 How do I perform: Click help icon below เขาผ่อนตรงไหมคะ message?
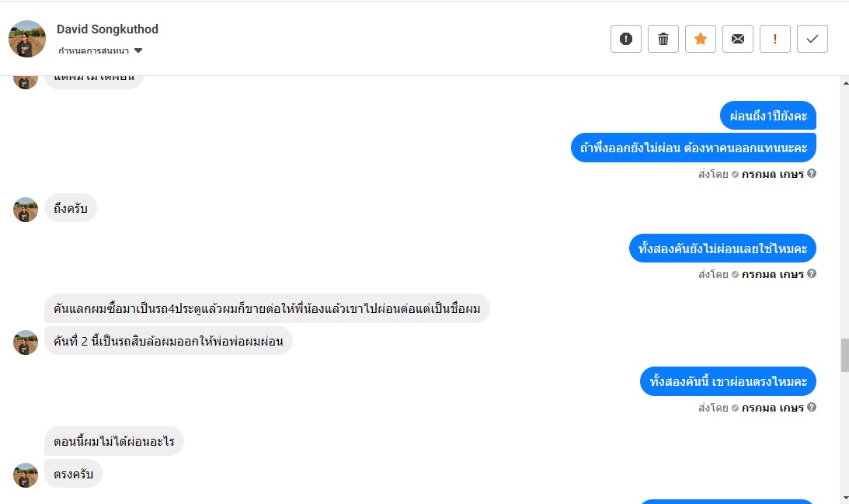coord(812,408)
